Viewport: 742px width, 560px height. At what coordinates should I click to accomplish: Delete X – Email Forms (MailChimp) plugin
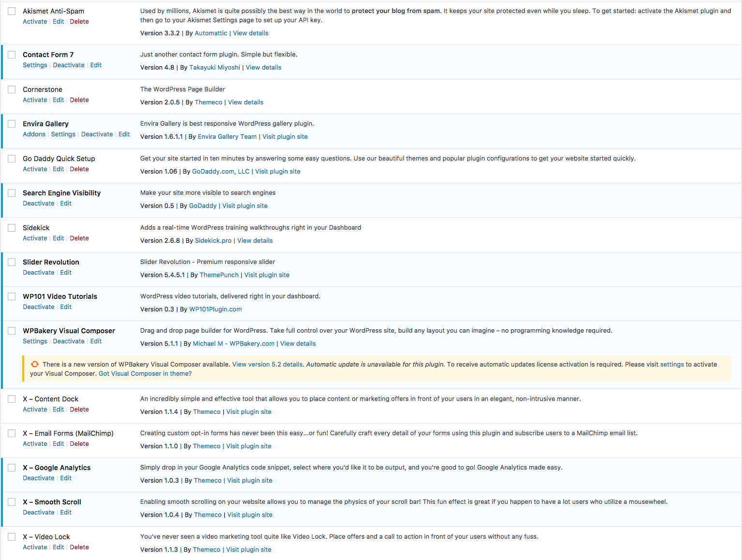click(x=79, y=443)
